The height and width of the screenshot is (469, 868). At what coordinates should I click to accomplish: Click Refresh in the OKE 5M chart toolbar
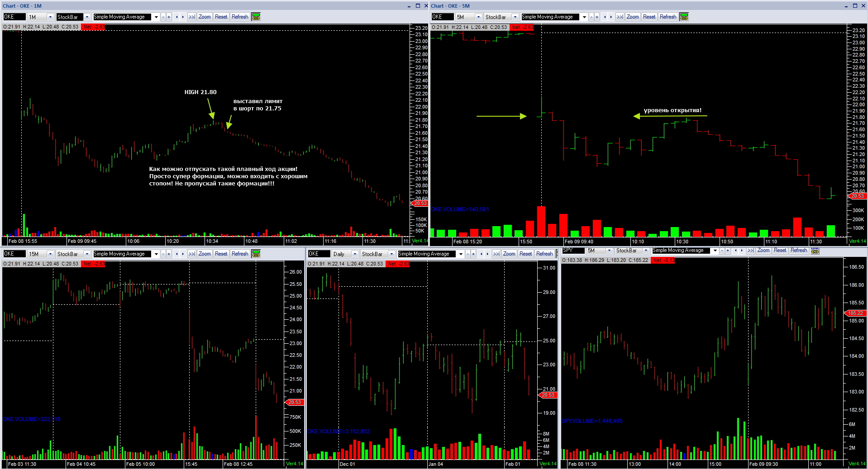tap(668, 17)
